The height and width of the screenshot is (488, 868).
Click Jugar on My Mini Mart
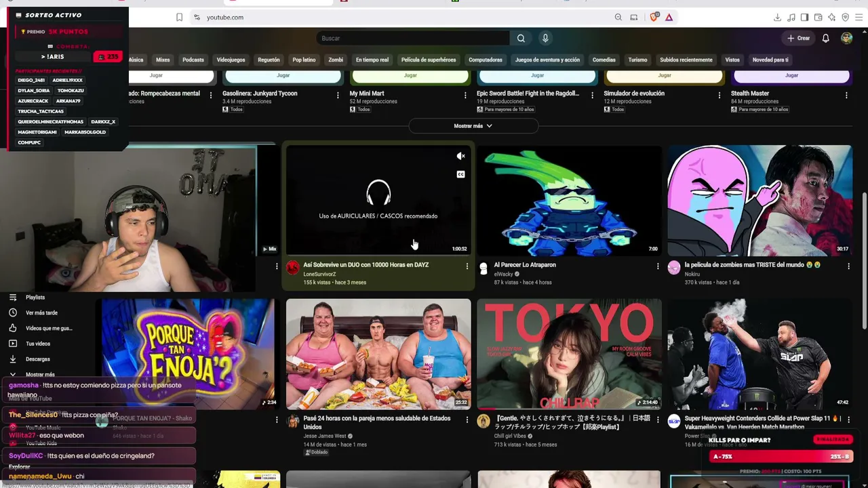pos(410,75)
